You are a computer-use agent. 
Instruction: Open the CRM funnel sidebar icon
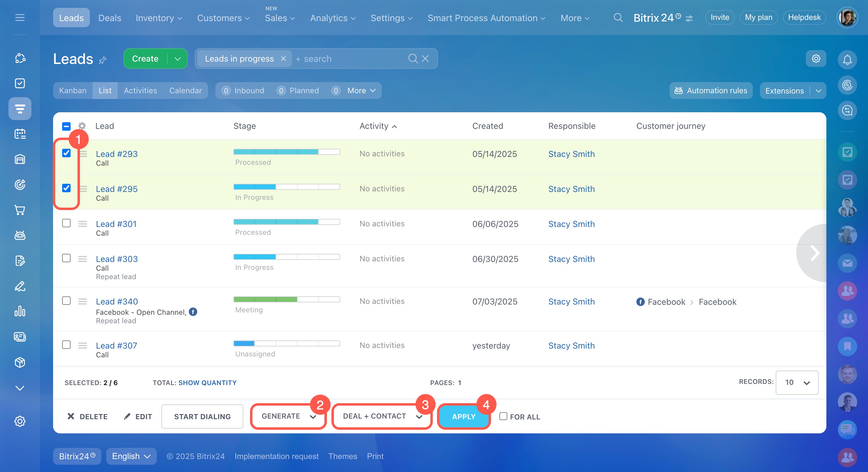click(20, 109)
